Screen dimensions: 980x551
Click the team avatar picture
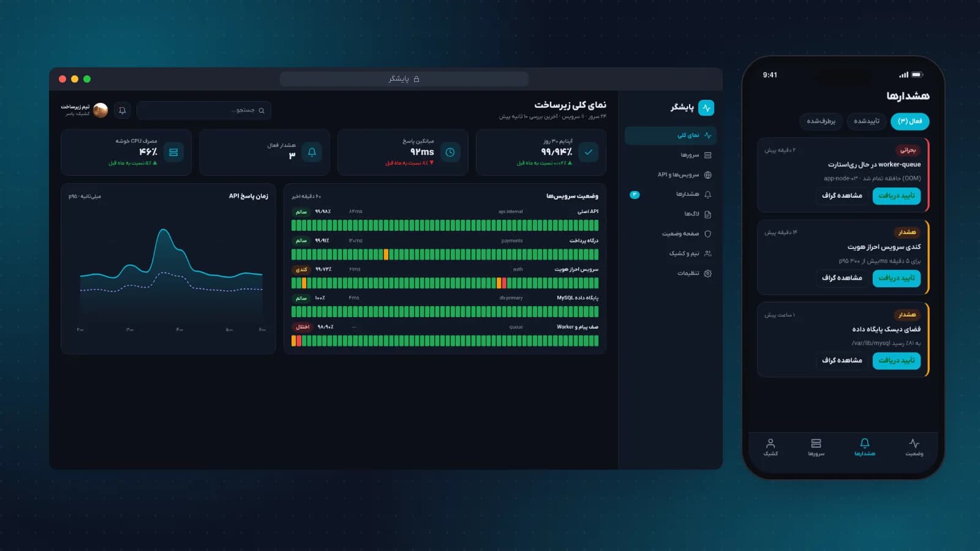(100, 110)
